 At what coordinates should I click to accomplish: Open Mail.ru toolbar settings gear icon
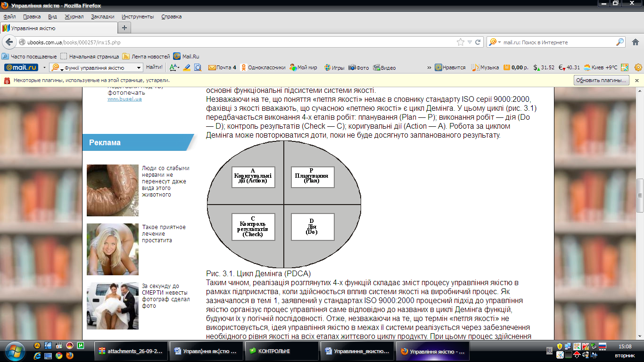tap(638, 67)
